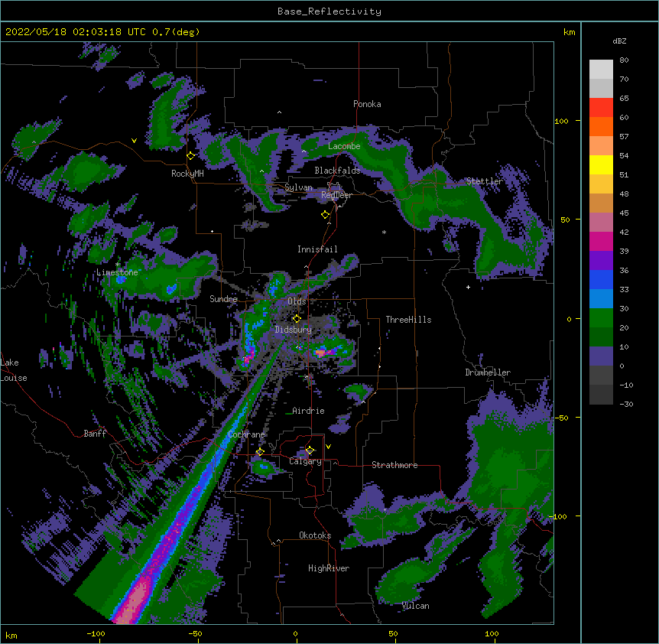Click the ThreeHills town label
This screenshot has width=659, height=644.
pyautogui.click(x=408, y=320)
